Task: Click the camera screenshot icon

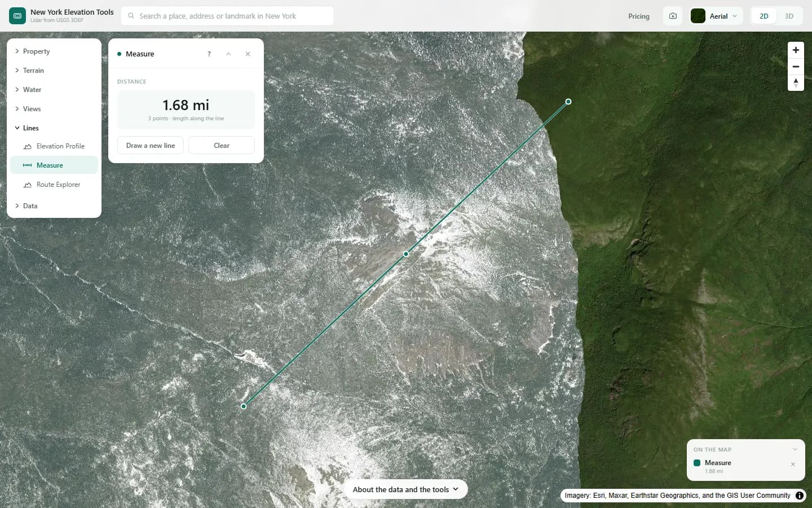Action: click(x=673, y=16)
